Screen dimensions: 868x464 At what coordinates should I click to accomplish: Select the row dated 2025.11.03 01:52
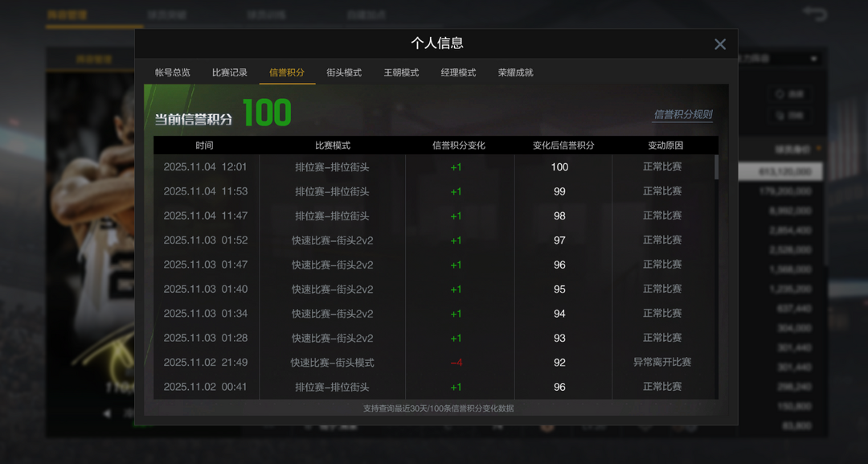[436, 240]
